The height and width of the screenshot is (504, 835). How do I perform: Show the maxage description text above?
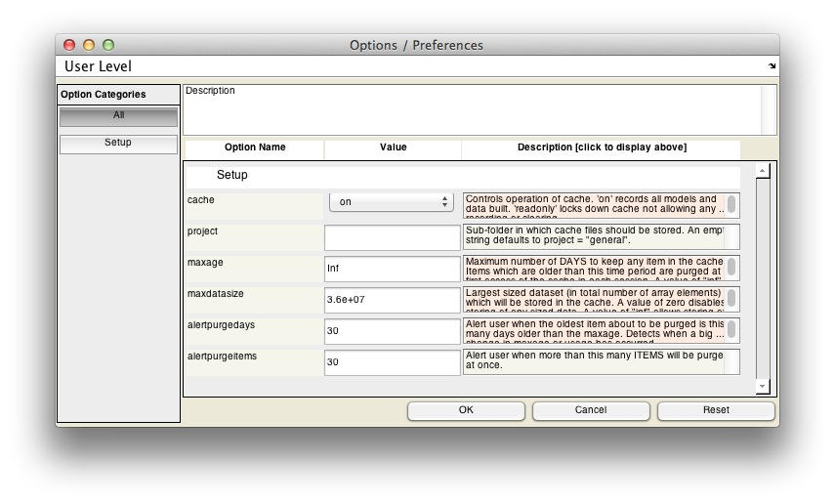click(594, 268)
